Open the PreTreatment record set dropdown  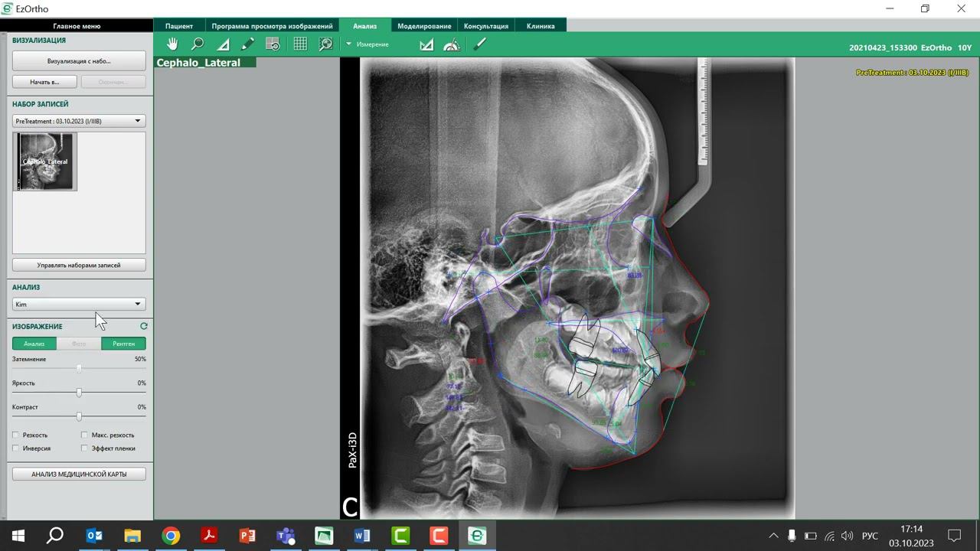(79, 121)
